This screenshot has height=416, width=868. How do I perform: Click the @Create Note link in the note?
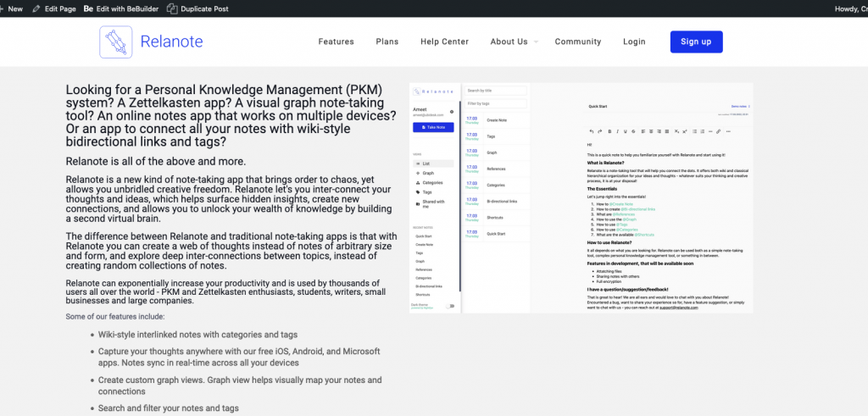[621, 204]
